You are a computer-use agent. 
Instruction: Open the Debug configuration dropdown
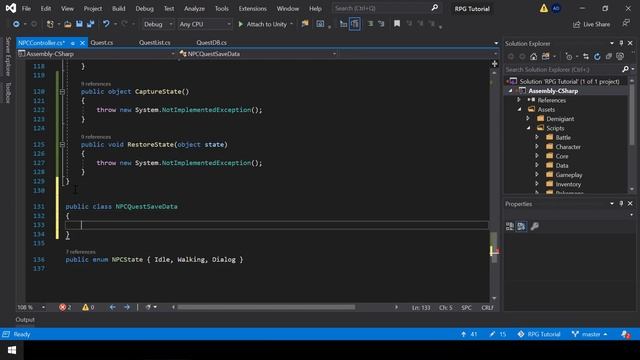(x=158, y=24)
